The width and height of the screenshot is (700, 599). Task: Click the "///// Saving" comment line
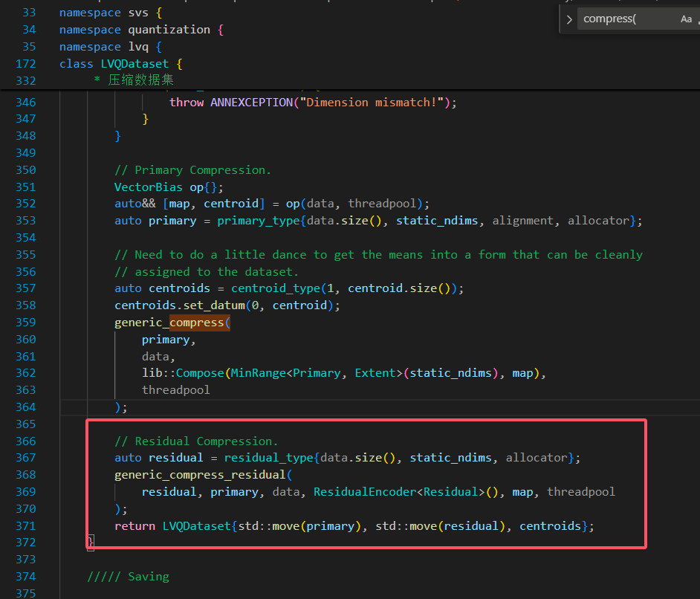coord(128,577)
